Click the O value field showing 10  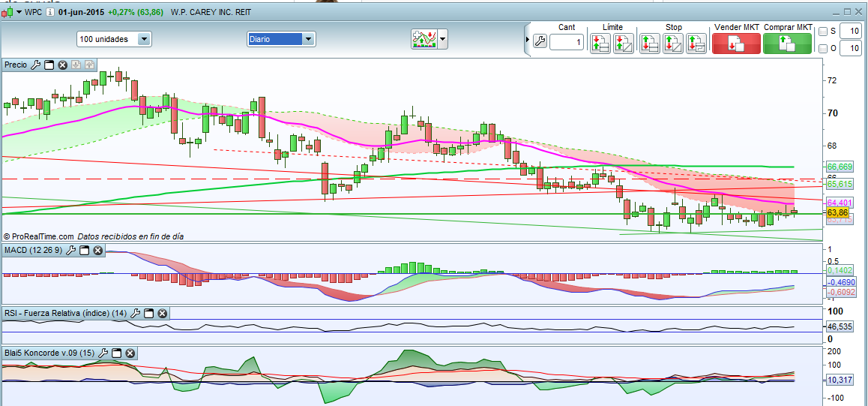(x=850, y=48)
